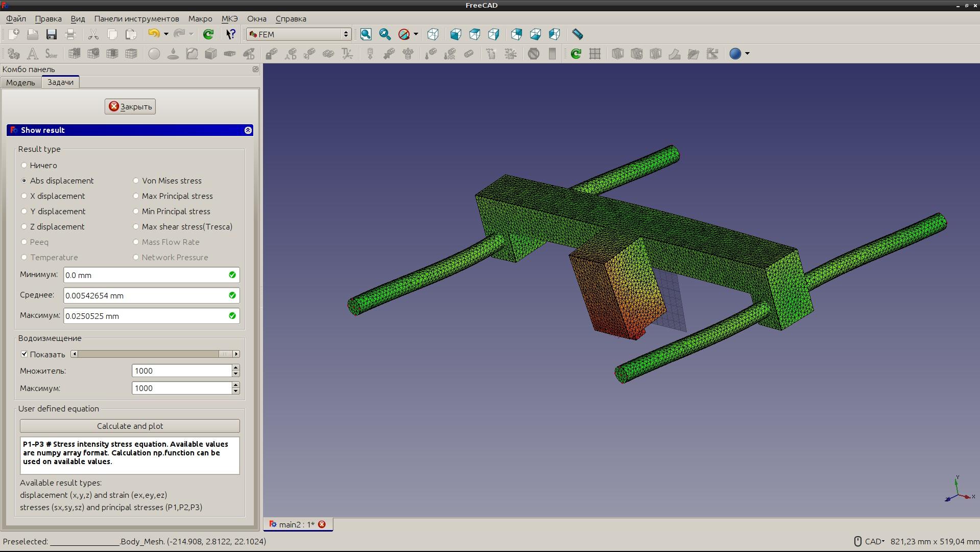This screenshot has width=980, height=552.
Task: Click the Fit selection zoom icon
Action: coord(385,34)
